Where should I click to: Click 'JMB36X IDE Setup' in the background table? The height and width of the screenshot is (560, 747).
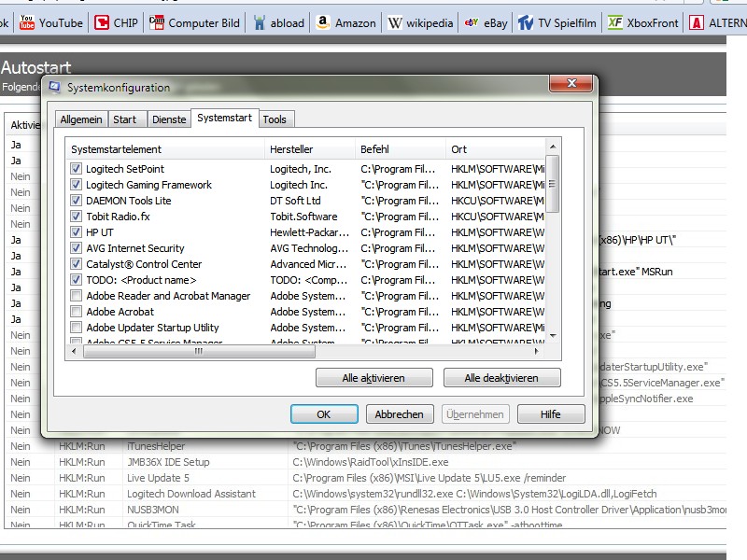[168, 462]
